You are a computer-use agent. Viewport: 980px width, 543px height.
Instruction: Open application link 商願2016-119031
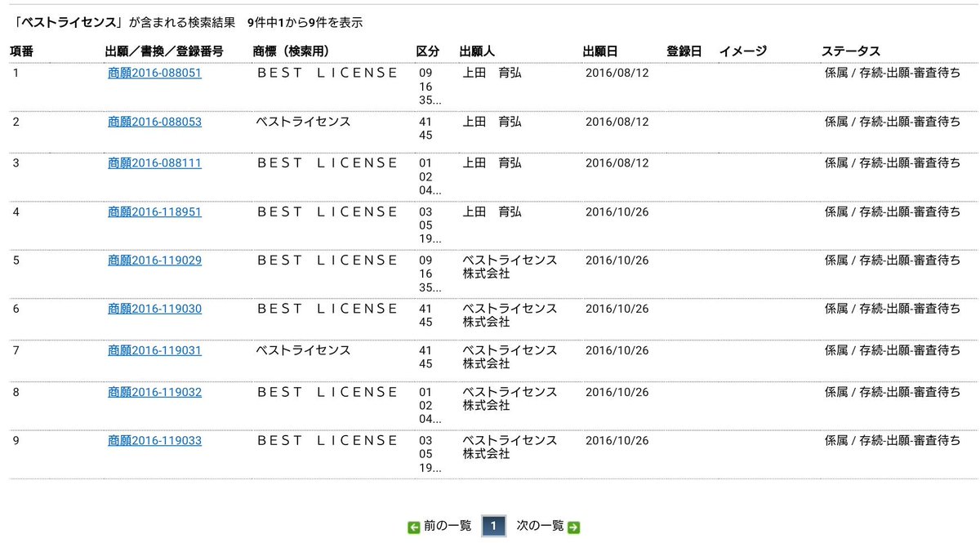(154, 350)
